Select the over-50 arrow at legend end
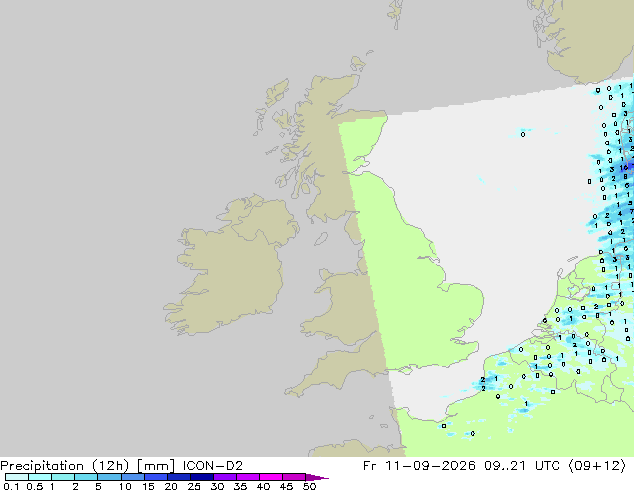 tap(317, 477)
